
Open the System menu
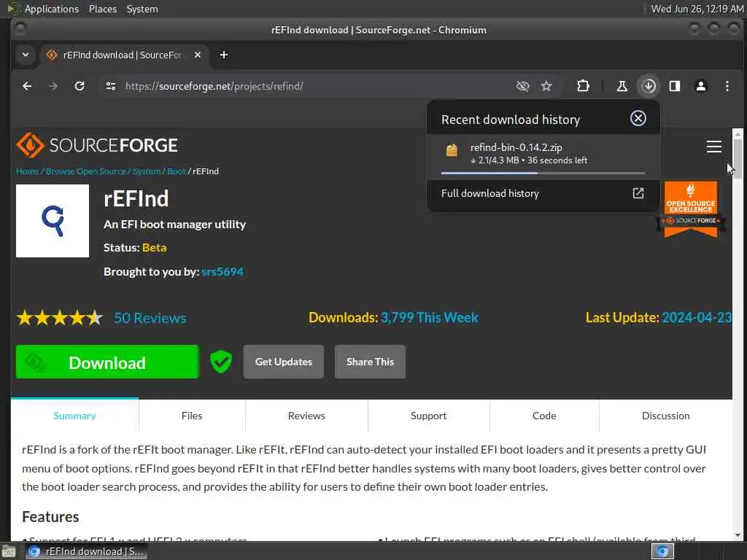pos(142,9)
